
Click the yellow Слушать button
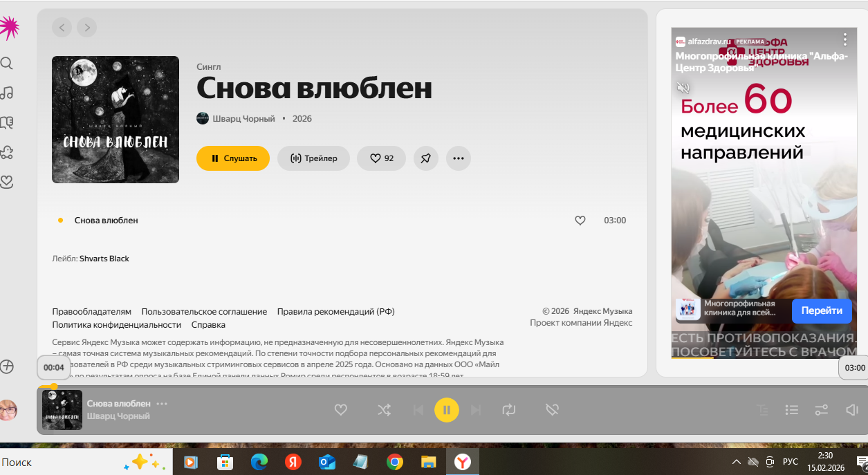tap(233, 158)
